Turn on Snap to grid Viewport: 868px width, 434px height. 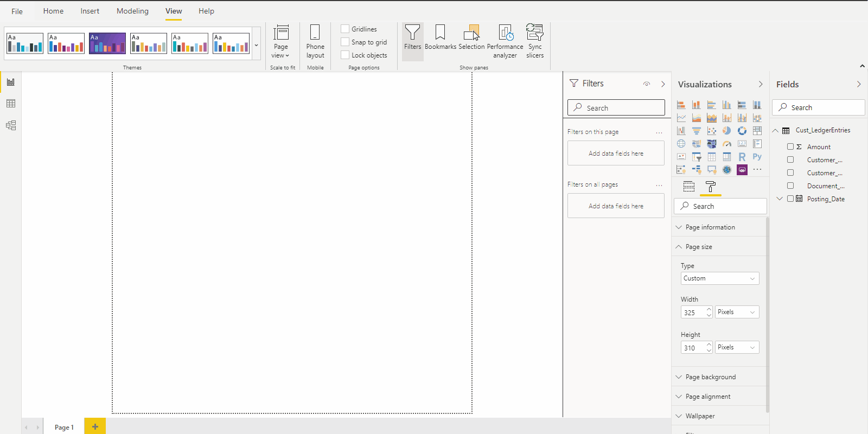pyautogui.click(x=345, y=42)
